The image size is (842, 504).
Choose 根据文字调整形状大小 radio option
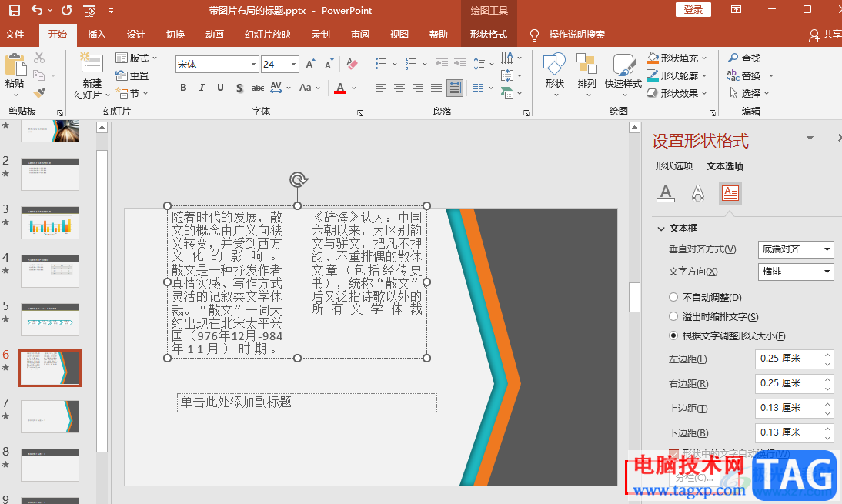(x=673, y=335)
